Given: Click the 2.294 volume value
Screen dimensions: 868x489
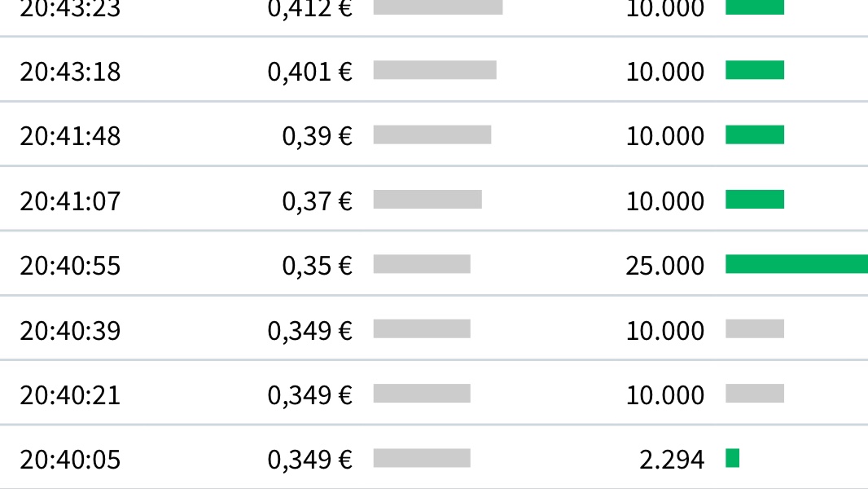Looking at the screenshot, I should pyautogui.click(x=672, y=460).
